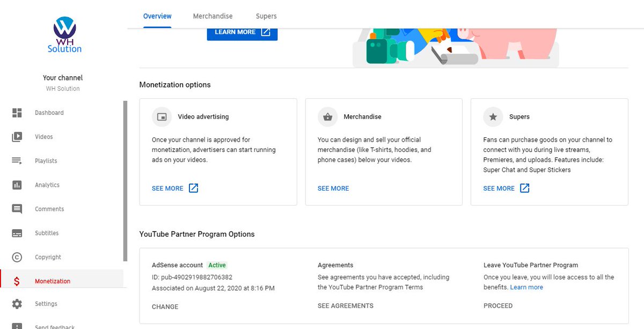Click 'Associated on August 22, 2020' text
Image resolution: width=644 pixels, height=329 pixels.
[x=213, y=288]
